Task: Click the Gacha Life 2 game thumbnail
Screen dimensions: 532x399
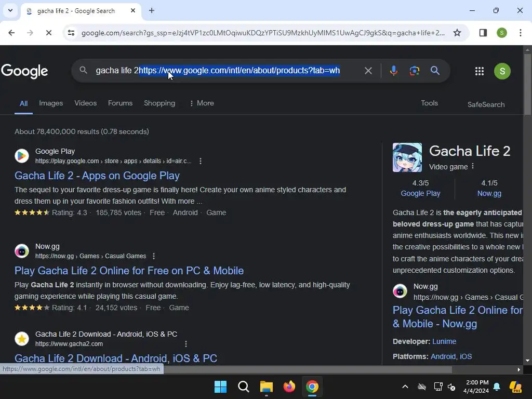Action: pos(407,157)
